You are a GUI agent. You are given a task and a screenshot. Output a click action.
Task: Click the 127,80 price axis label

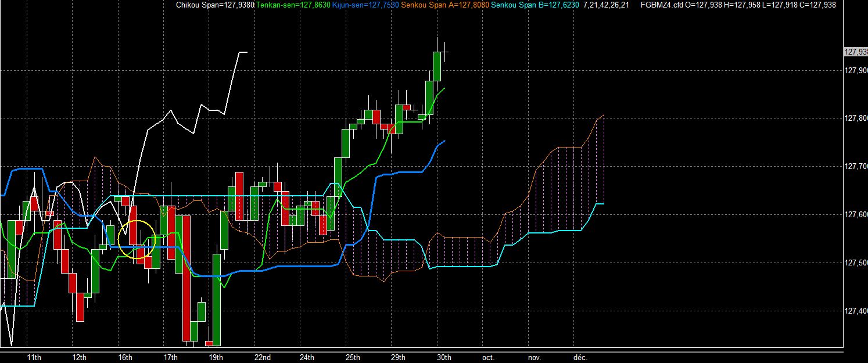pyautogui.click(x=856, y=118)
